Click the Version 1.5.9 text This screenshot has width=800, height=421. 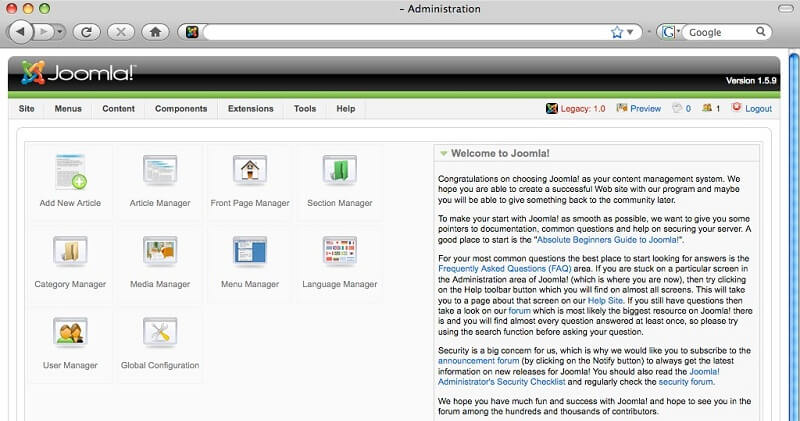pos(751,81)
